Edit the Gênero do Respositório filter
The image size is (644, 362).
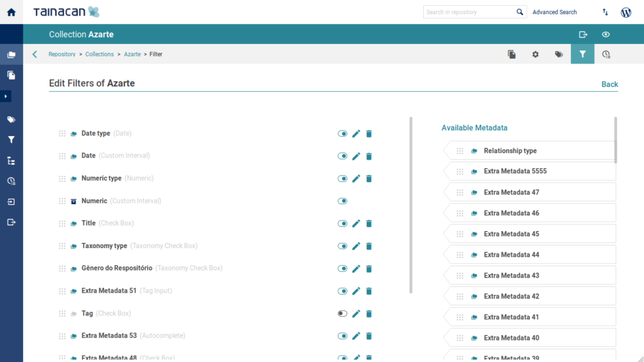(x=356, y=269)
